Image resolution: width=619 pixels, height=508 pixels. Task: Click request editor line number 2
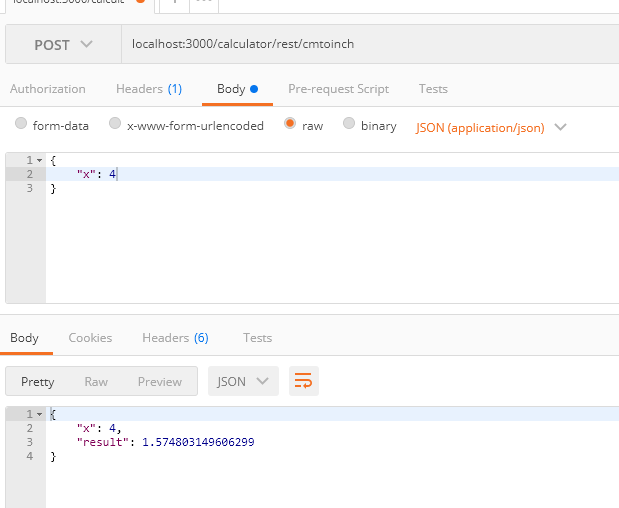click(30, 174)
